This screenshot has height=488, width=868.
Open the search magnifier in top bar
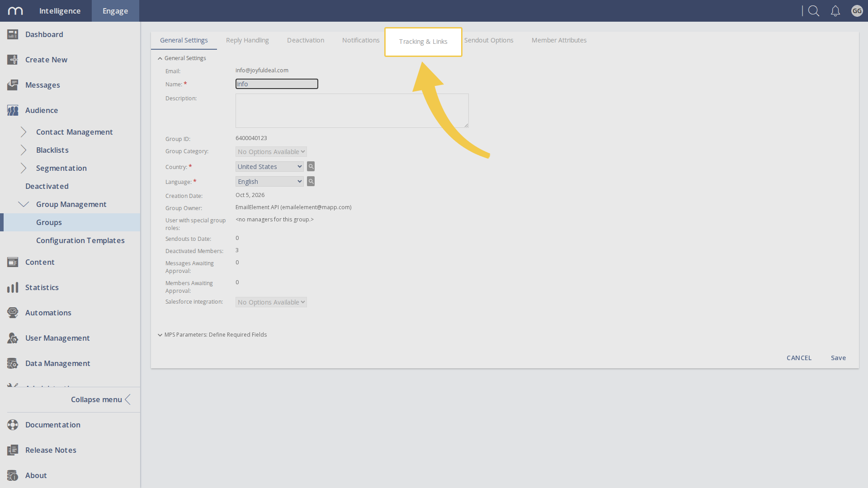(814, 11)
